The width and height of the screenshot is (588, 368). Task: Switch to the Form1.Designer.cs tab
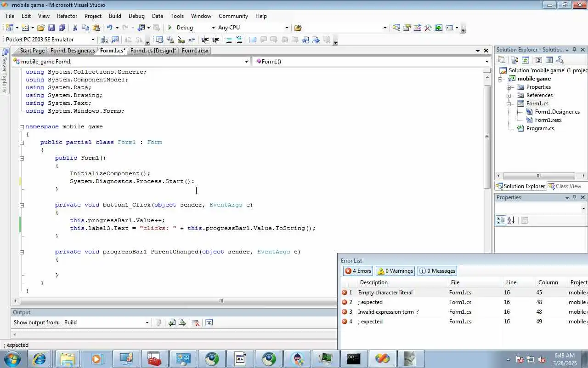click(73, 51)
